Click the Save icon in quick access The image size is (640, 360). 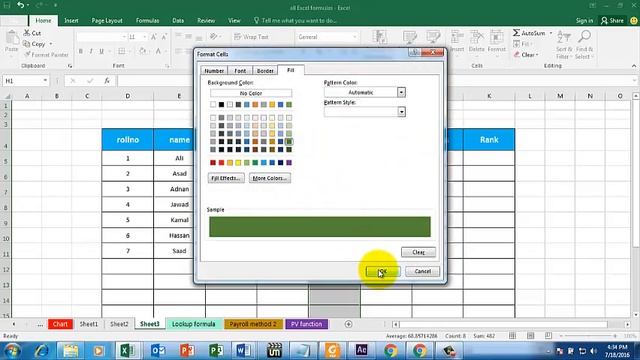7,5
